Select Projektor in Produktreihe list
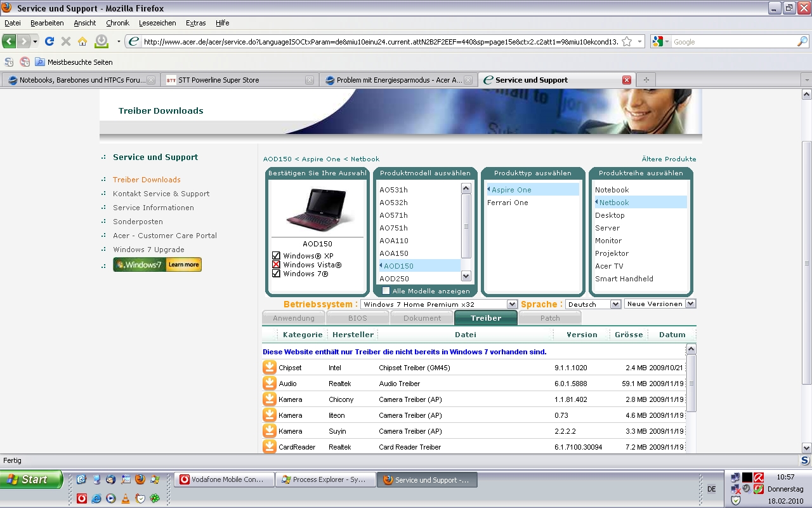Viewport: 812px width, 508px height. pyautogui.click(x=612, y=253)
